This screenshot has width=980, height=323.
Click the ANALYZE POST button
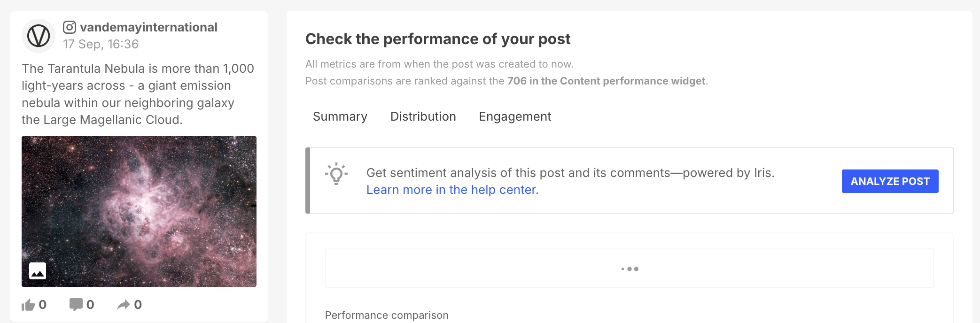pyautogui.click(x=890, y=181)
